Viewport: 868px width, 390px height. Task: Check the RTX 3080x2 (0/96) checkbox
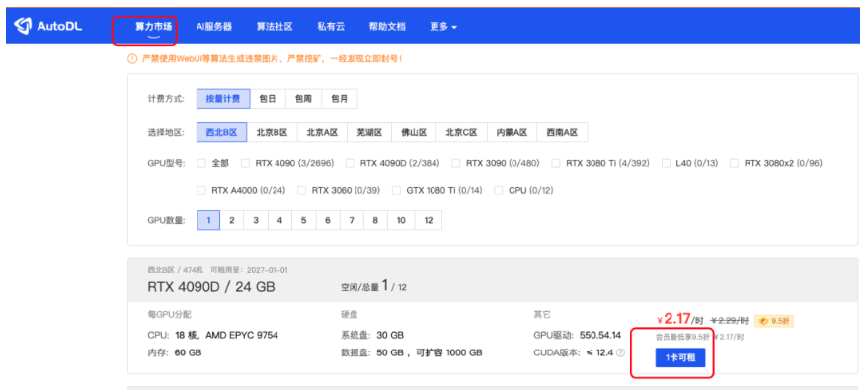tap(735, 163)
